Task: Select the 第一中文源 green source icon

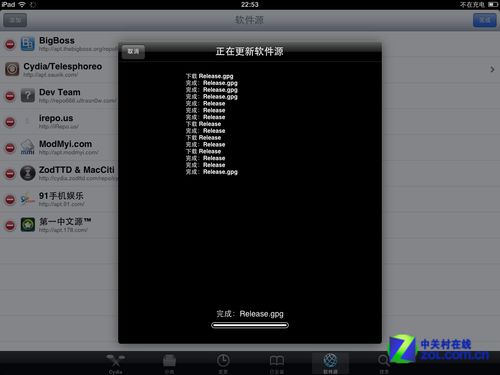Action: (x=28, y=225)
